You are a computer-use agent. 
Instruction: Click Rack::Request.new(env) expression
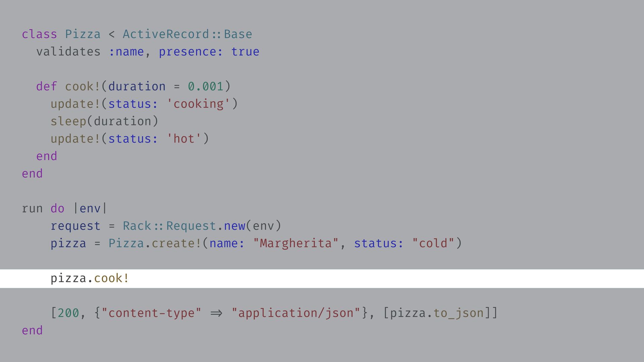click(x=202, y=226)
